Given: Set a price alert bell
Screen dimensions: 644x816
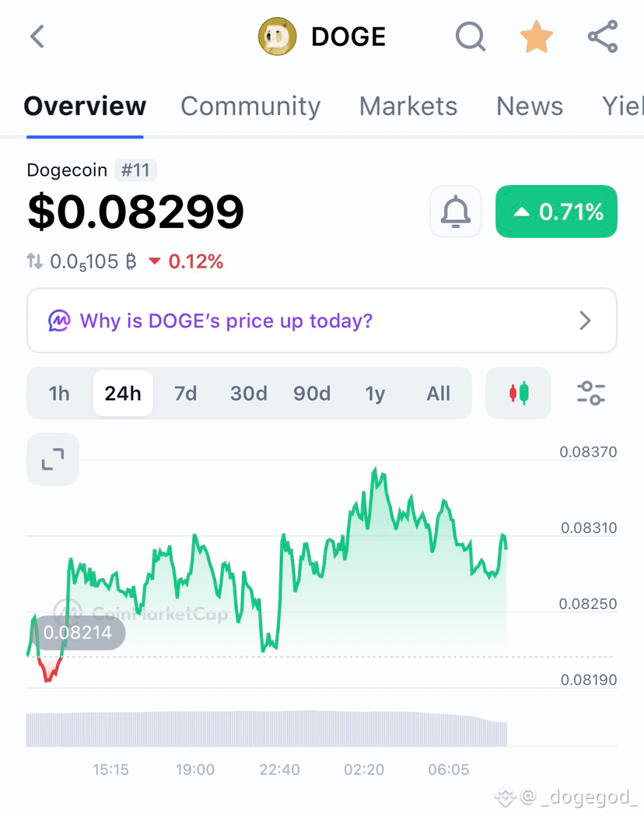Looking at the screenshot, I should click(456, 212).
